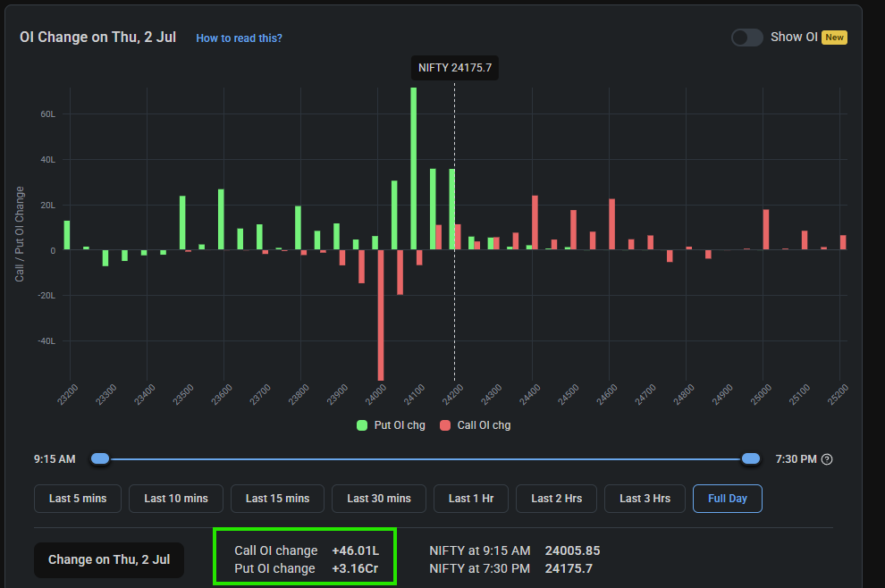Screen dimensions: 885x588
Task: Click the NIFTY at 7:30 PM value 24175.7
Action: click(569, 569)
